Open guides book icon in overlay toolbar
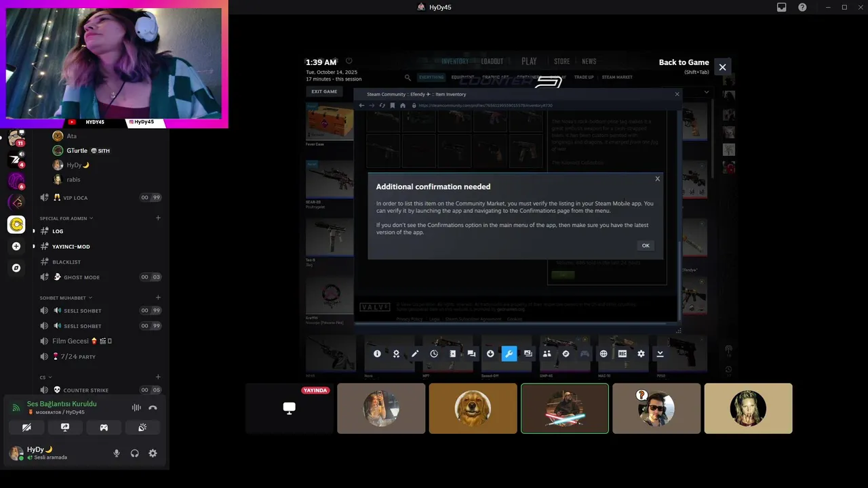 coord(452,354)
